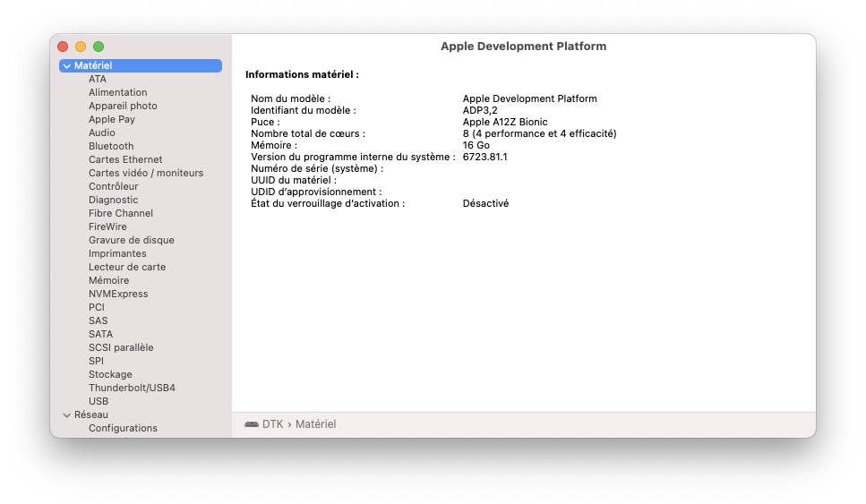Open the Bluetooth hardware entry

[111, 146]
